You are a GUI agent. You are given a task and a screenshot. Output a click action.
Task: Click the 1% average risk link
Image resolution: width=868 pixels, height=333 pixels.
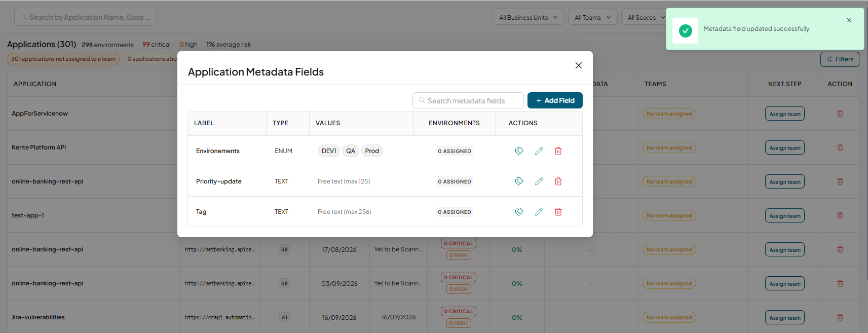(229, 45)
